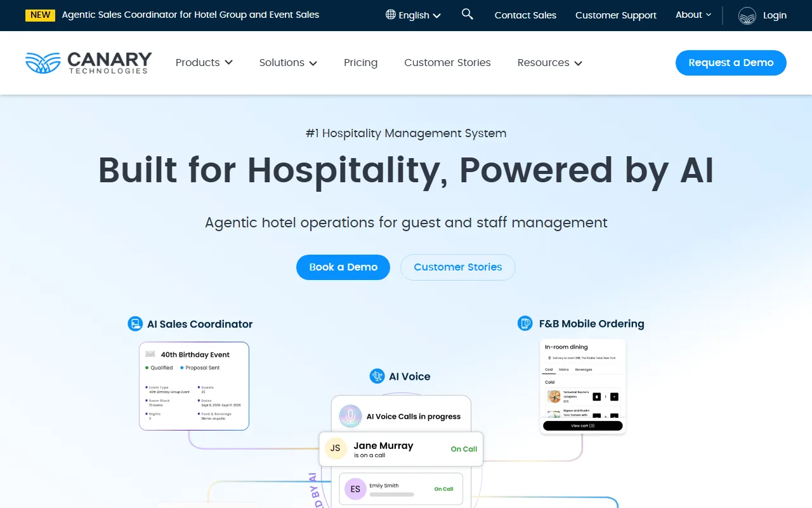This screenshot has width=812, height=508.
Task: Click the AI Voice microphone badge icon
Action: (x=377, y=376)
